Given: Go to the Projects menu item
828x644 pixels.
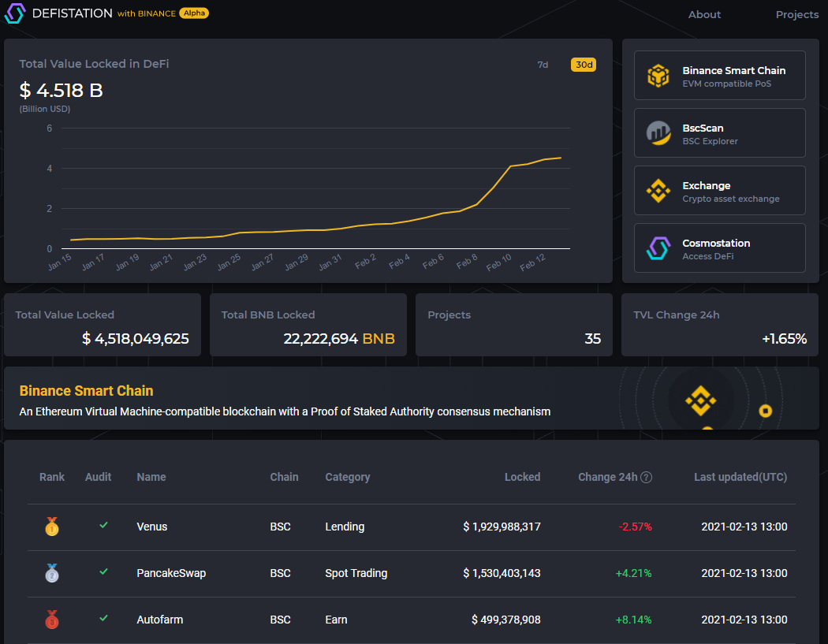Looking at the screenshot, I should (796, 14).
